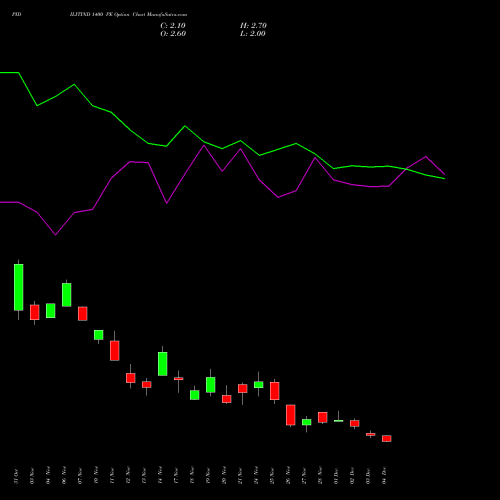The height and width of the screenshot is (500, 500).
Task: Click the close value C: 2.10
Action: [173, 26]
